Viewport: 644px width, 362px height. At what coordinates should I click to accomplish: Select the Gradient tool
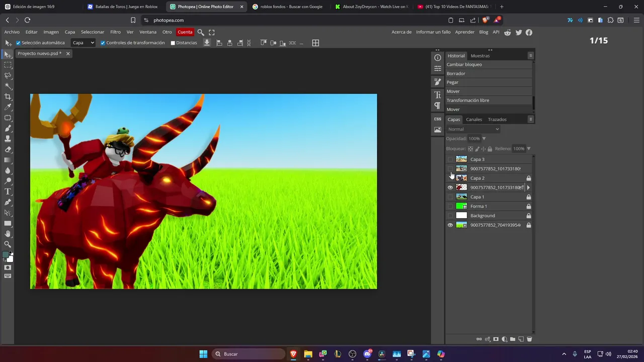(x=8, y=160)
